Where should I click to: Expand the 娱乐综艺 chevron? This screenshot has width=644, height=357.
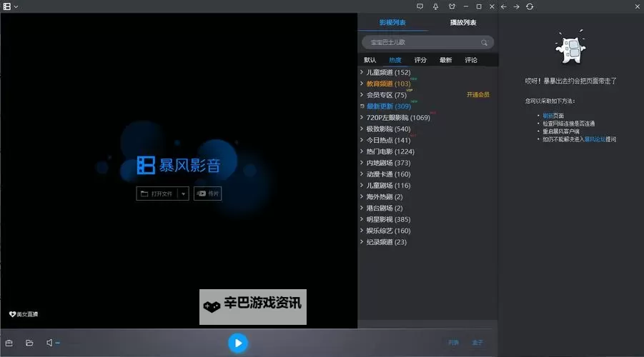click(x=362, y=231)
